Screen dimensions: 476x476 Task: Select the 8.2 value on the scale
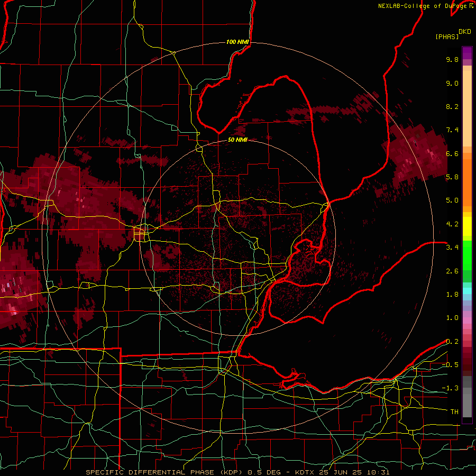[452, 106]
